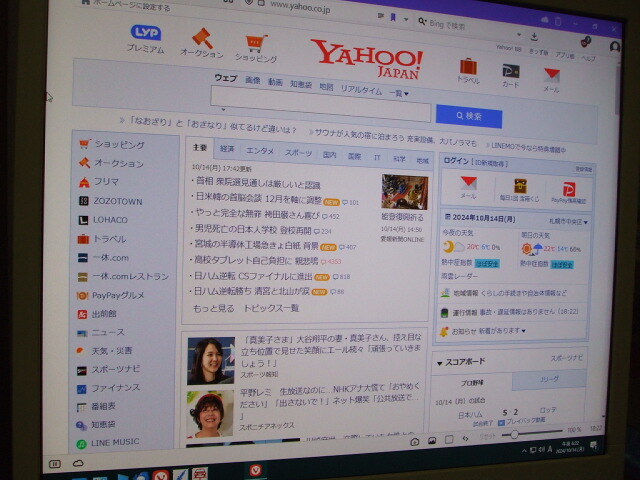The width and height of the screenshot is (640, 480).
Task: Switch to the Jリーグ scoreboard tab
Action: tap(549, 379)
